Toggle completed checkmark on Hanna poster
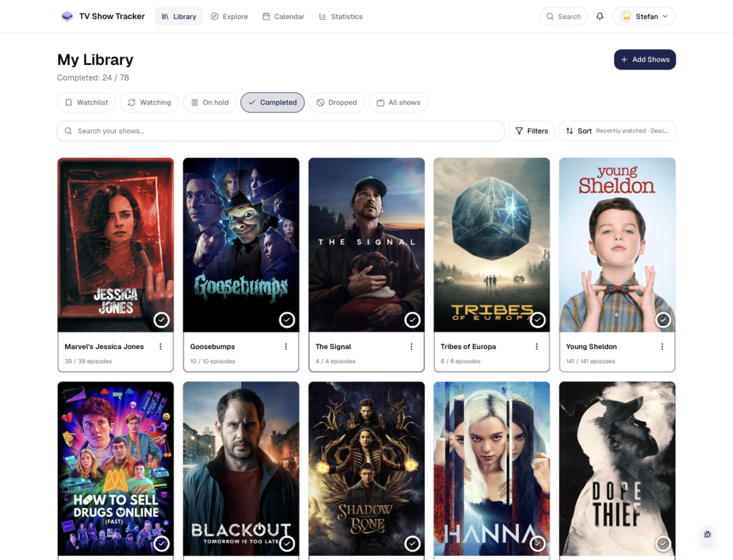The width and height of the screenshot is (733, 560). coord(538,544)
